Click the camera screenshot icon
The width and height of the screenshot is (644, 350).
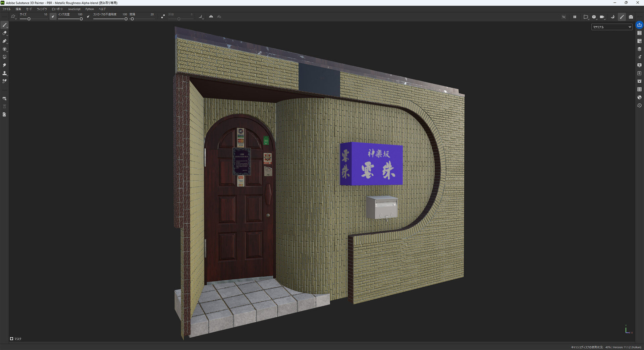(631, 17)
